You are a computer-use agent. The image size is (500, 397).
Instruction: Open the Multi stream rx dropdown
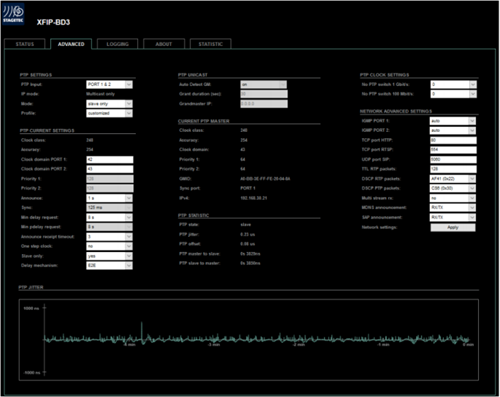(x=453, y=198)
